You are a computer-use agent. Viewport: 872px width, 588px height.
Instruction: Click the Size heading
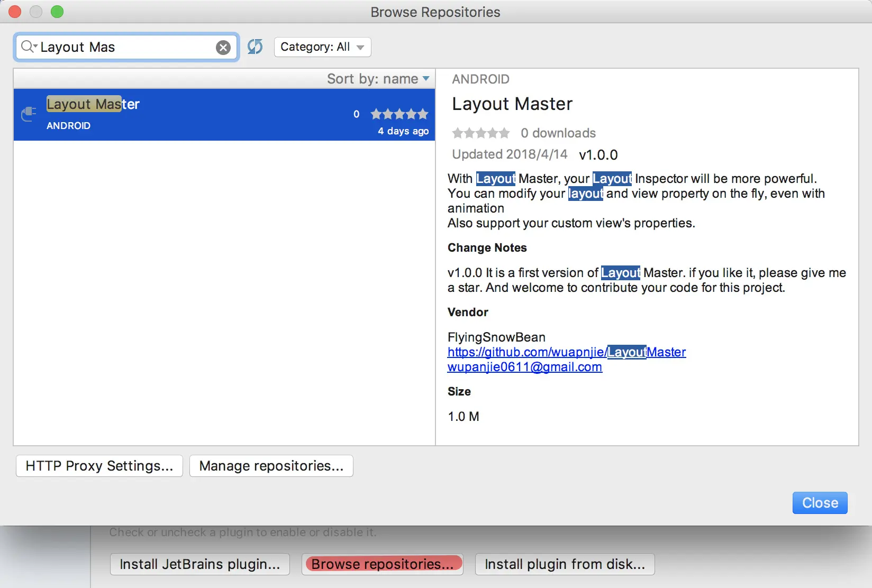pyautogui.click(x=459, y=392)
